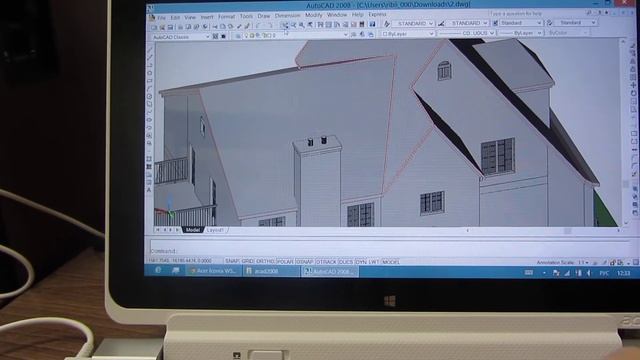640x360 pixels.
Task: Click the Plot (print) icon
Action: (180, 27)
